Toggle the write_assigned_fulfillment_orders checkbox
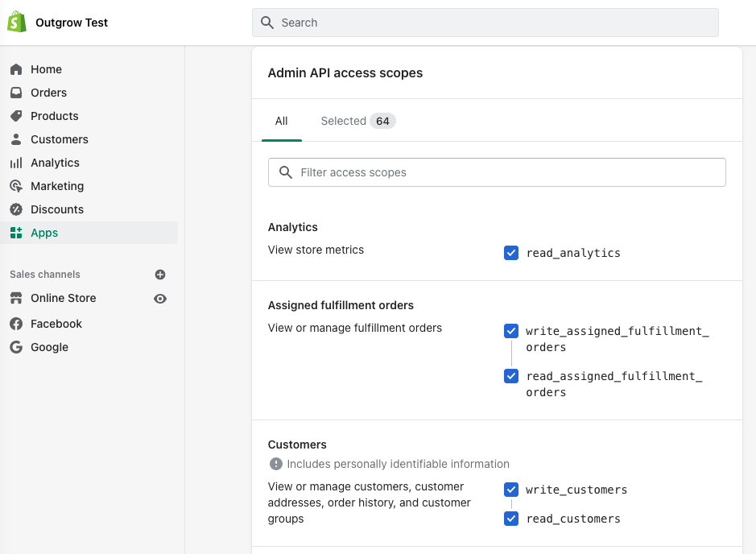The height and width of the screenshot is (554, 756). coord(511,331)
